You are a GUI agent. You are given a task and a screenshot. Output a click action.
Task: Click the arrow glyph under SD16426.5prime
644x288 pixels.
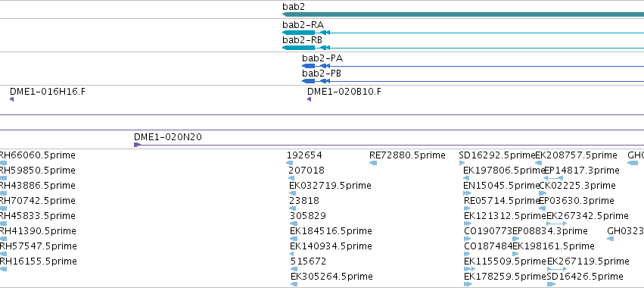551,284
